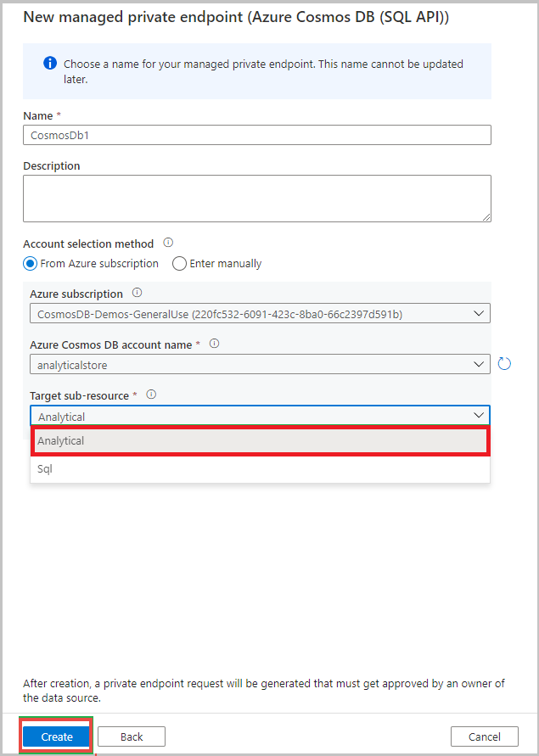Click the CosmosDB-Demos-GeneralUse subscription value

pyautogui.click(x=238, y=313)
